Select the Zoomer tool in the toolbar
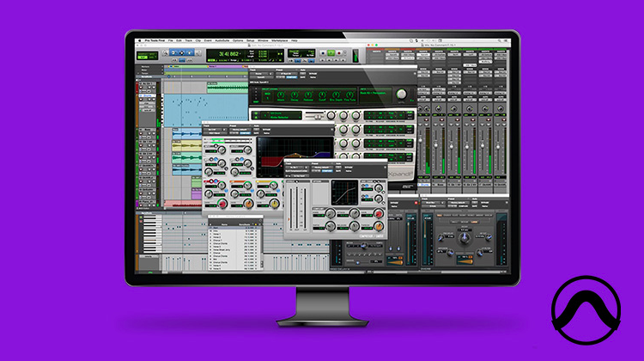 pos(165,52)
